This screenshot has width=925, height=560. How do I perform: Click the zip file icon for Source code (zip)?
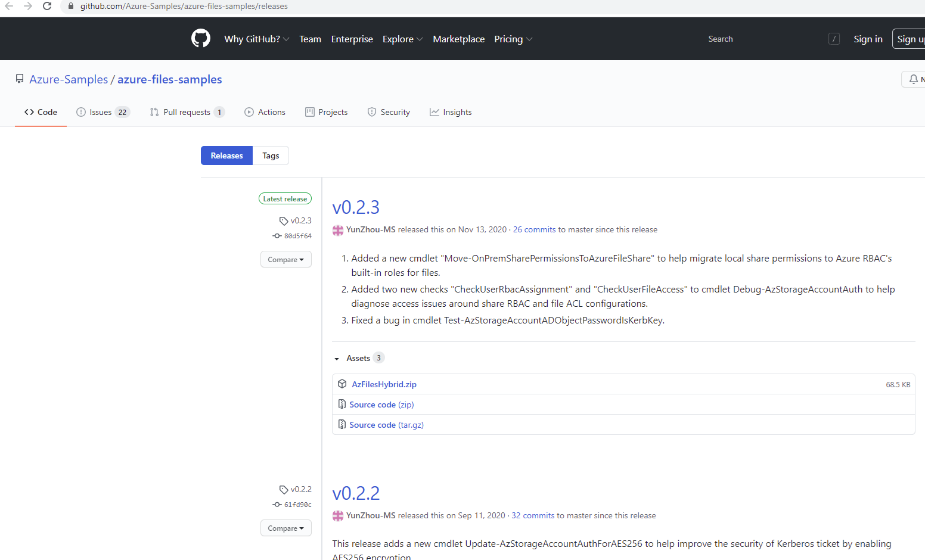[342, 404]
